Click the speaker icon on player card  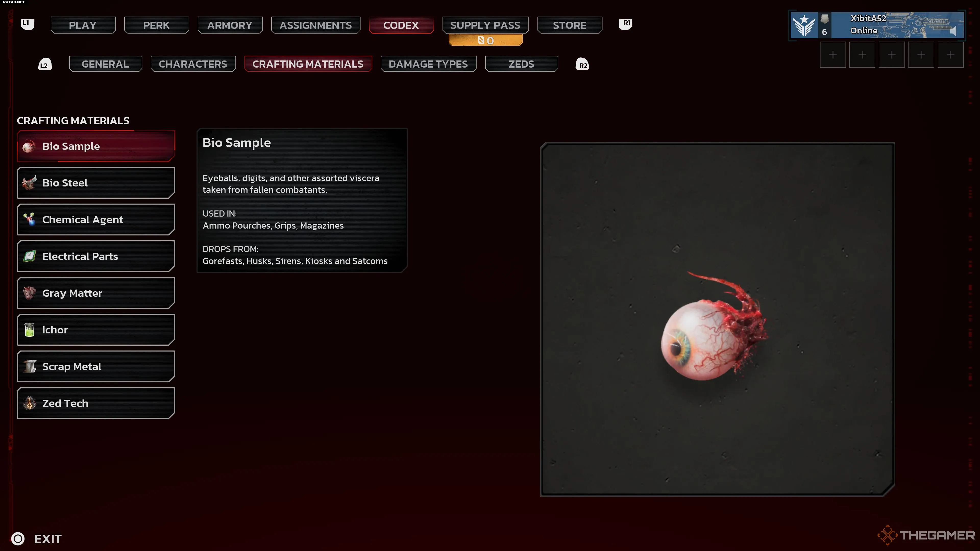point(953,31)
